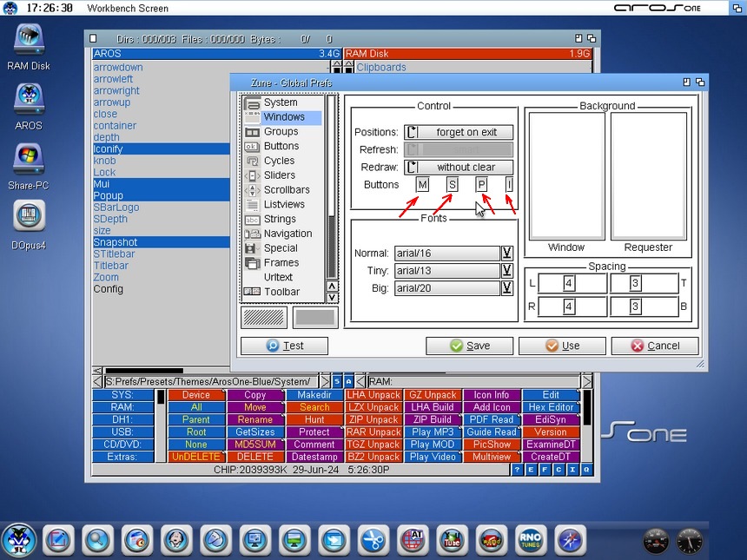The image size is (747, 560).
Task: Click the Use button
Action: click(562, 346)
